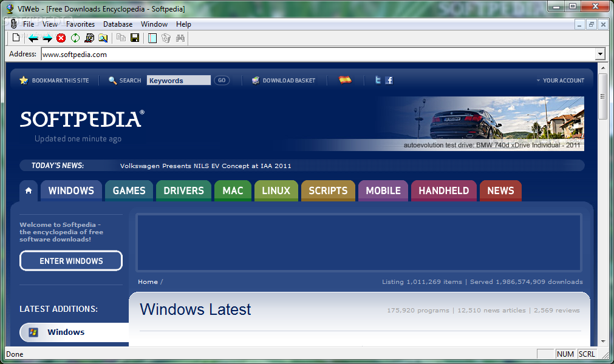Click the ENTER WINDOWS button
This screenshot has height=364, width=614.
(x=71, y=261)
